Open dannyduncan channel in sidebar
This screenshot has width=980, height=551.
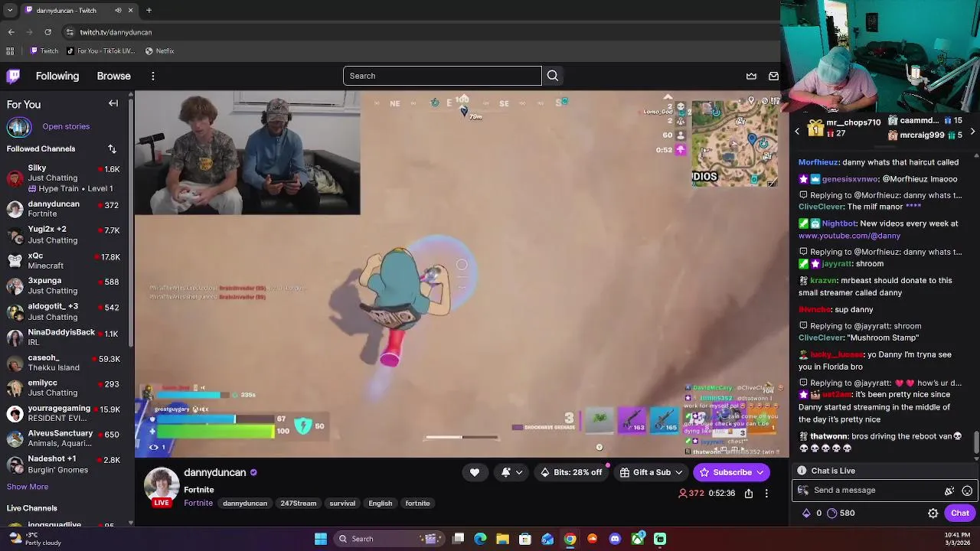(64, 209)
